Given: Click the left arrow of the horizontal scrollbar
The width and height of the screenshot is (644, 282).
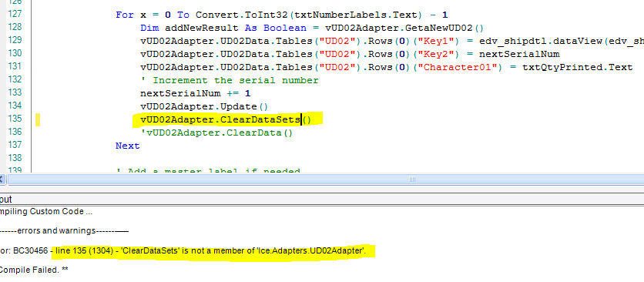Looking at the screenshot, I should (2, 180).
